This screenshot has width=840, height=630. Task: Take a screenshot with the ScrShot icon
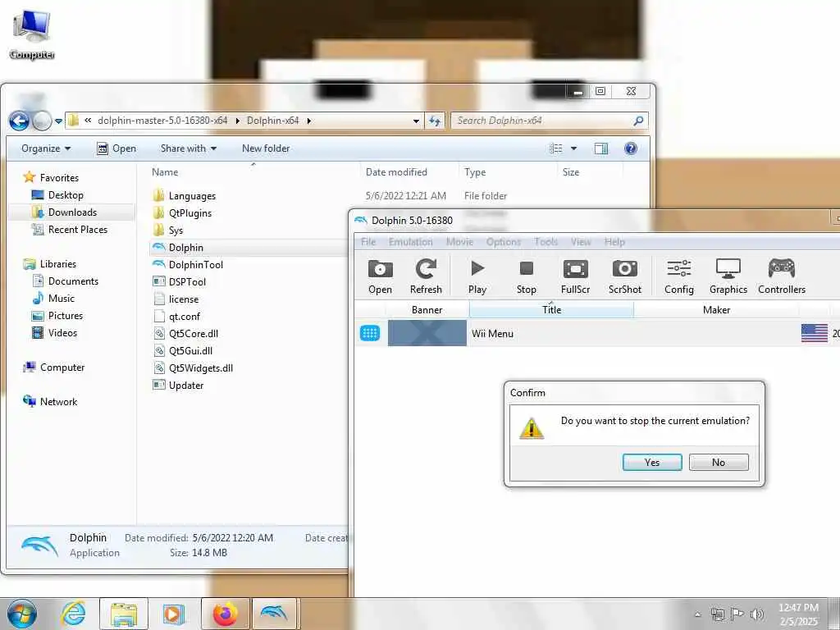(624, 276)
